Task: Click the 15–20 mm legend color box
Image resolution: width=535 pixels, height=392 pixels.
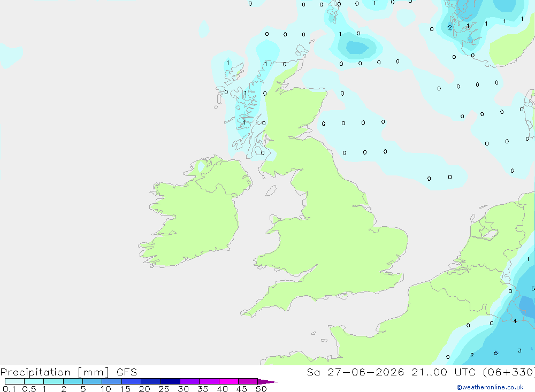Action: point(132,381)
